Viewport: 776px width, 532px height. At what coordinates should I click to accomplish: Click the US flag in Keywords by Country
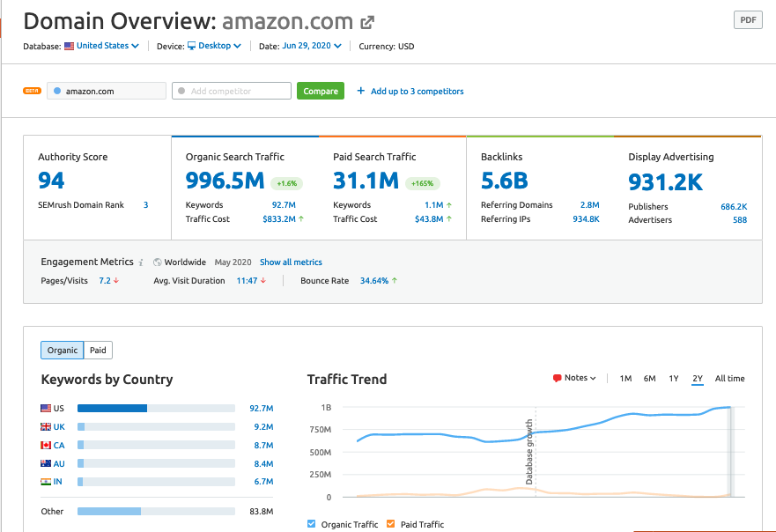pyautogui.click(x=46, y=409)
